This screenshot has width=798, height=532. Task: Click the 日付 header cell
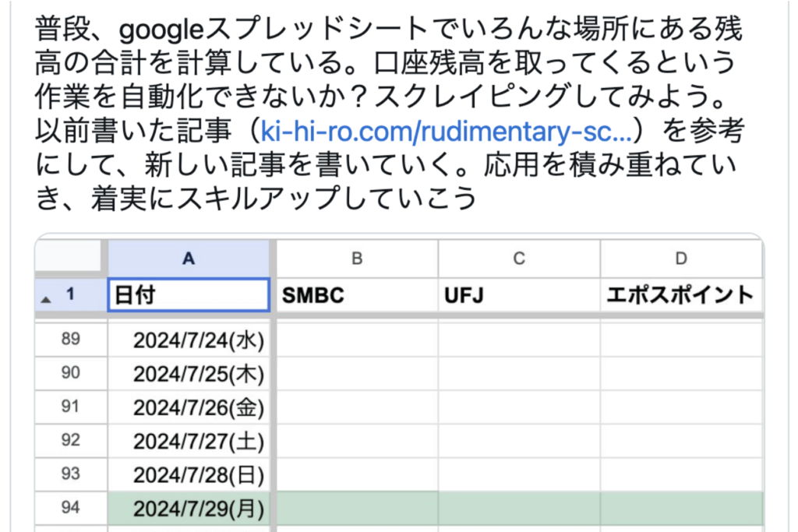[189, 295]
